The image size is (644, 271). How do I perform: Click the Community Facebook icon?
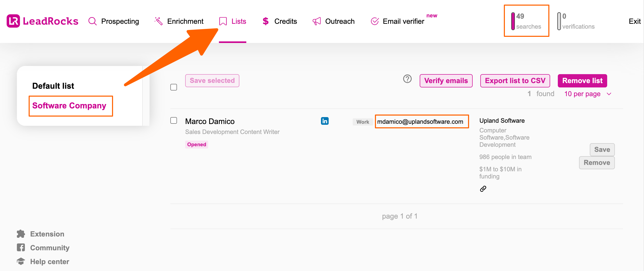pos(21,247)
